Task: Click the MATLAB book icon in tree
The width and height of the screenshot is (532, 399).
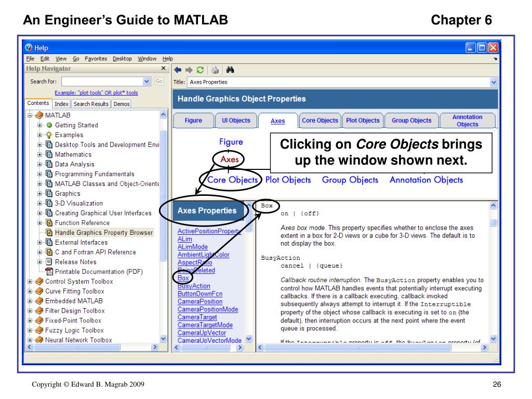Action: (39, 115)
